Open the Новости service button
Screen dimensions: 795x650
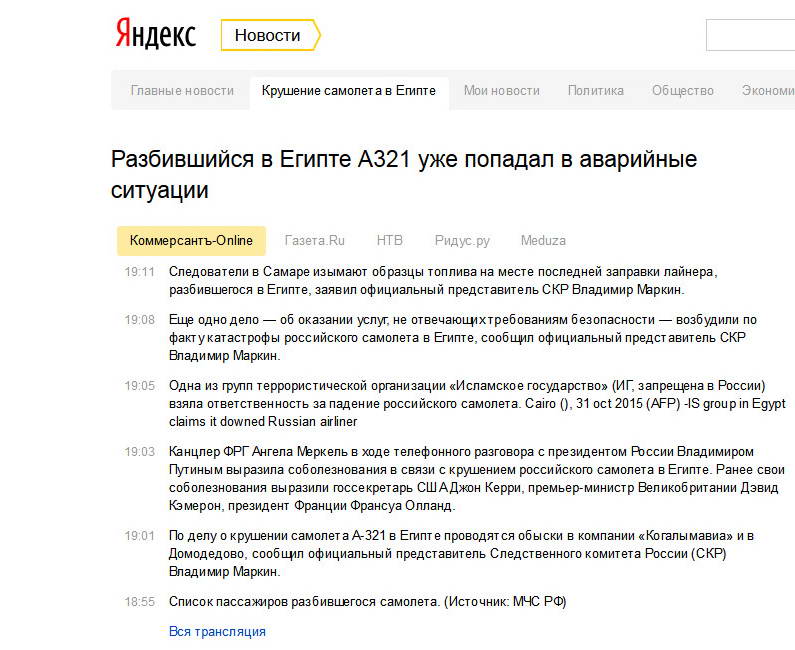coord(270,35)
